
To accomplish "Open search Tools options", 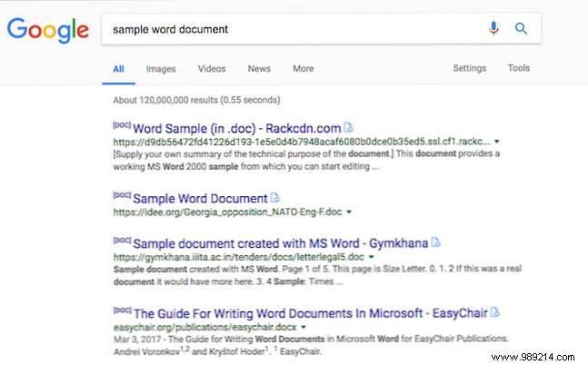I will coord(519,68).
